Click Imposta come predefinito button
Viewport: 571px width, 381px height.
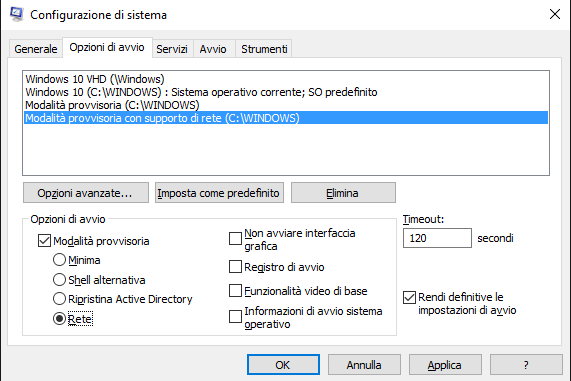coord(219,193)
